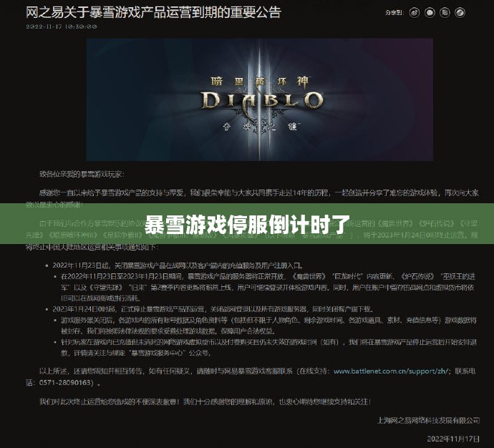
Task: Share to Tieba using the 贴 icon
Action: [x=445, y=13]
